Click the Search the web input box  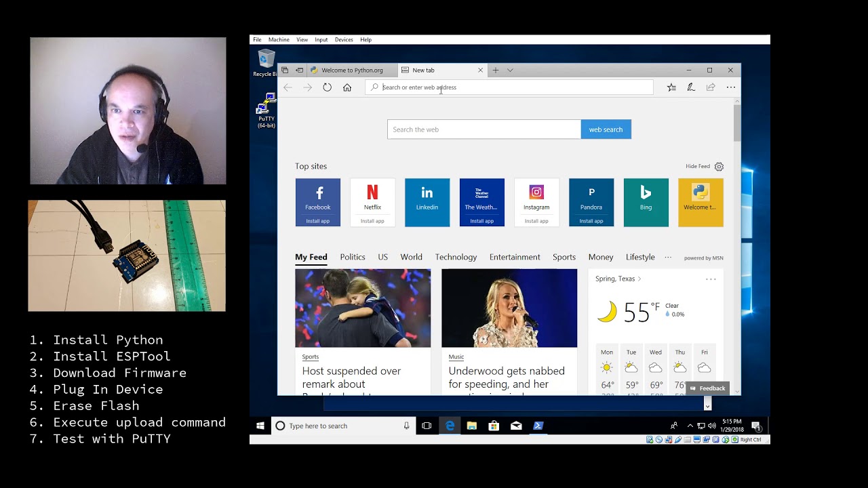pyautogui.click(x=484, y=129)
